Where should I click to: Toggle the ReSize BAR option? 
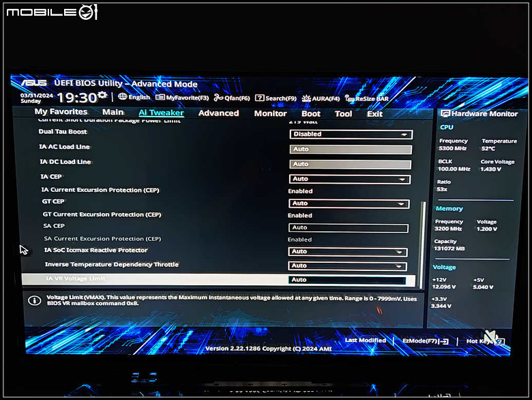pos(367,99)
